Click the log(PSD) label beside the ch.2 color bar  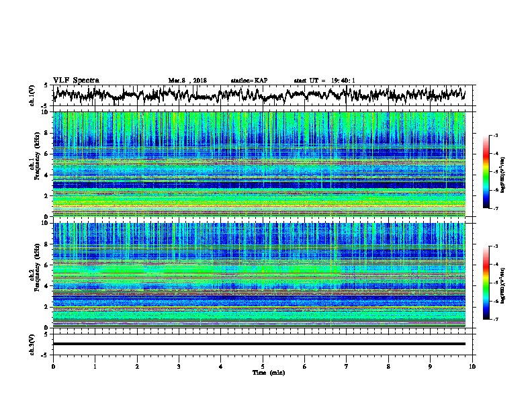(x=503, y=285)
